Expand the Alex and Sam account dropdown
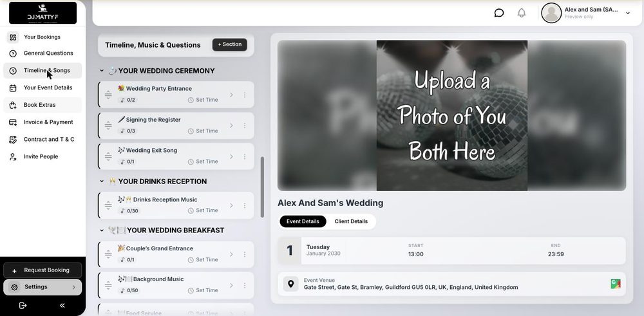The height and width of the screenshot is (316, 644). 627,13
